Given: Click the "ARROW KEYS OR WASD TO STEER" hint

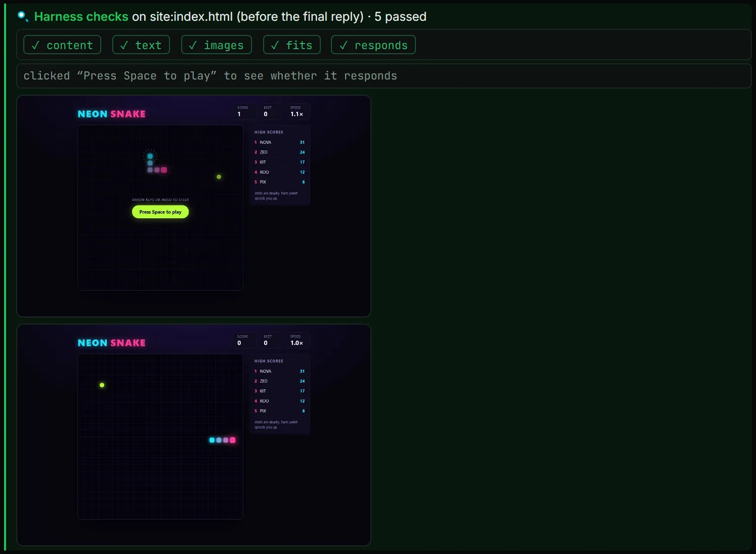Looking at the screenshot, I should (x=160, y=200).
